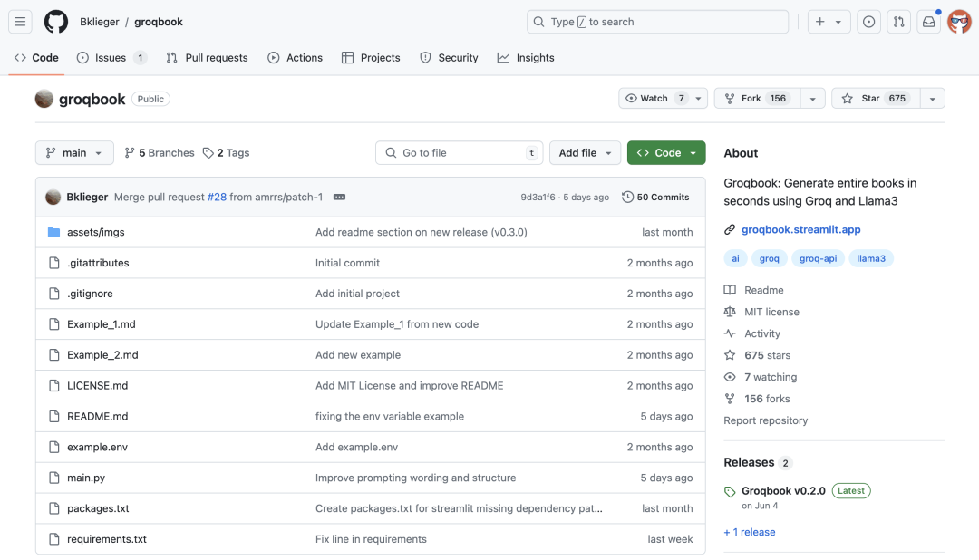The width and height of the screenshot is (979, 560).
Task: Open Example_2.md file
Action: pos(102,355)
